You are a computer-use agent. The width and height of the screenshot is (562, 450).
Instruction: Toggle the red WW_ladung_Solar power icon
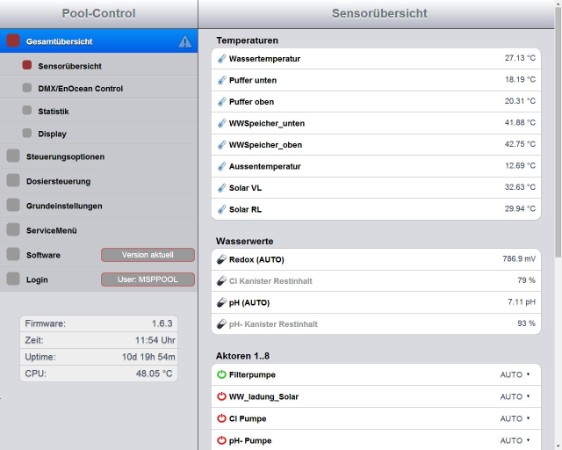click(x=222, y=397)
